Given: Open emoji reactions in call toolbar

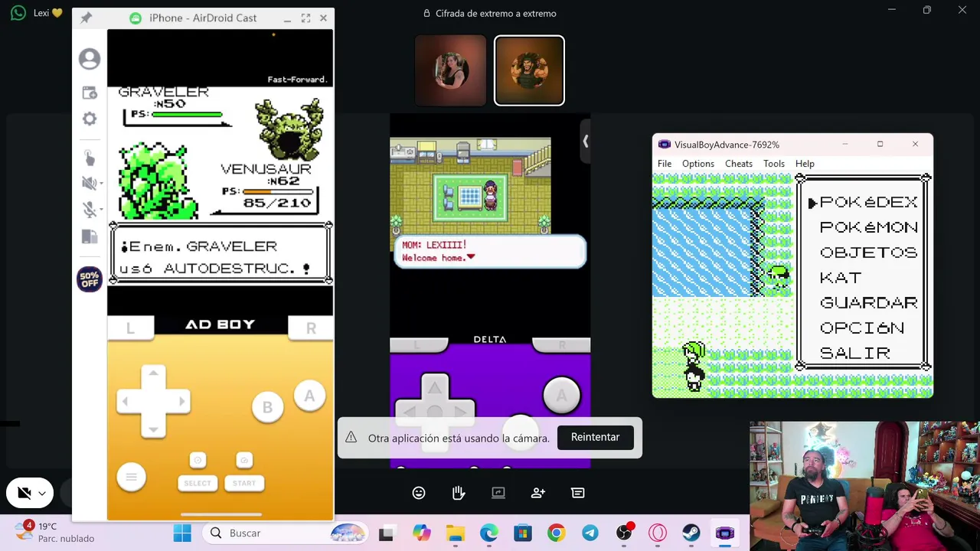Looking at the screenshot, I should pos(419,493).
